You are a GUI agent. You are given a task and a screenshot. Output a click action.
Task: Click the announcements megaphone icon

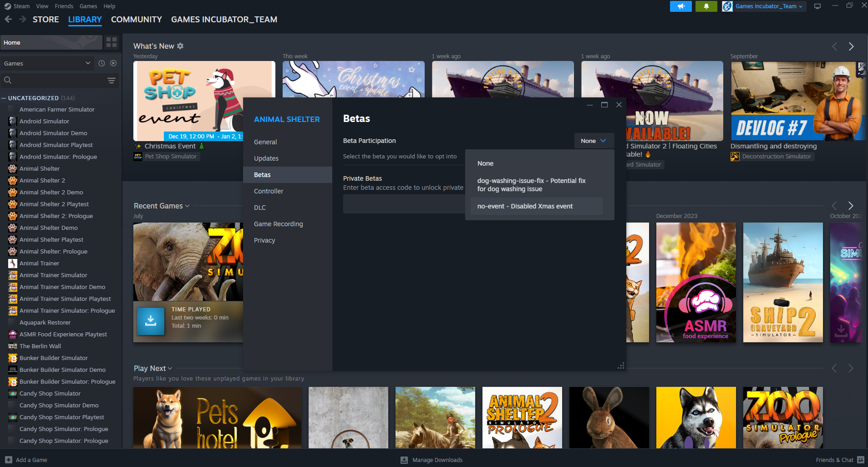tap(680, 6)
